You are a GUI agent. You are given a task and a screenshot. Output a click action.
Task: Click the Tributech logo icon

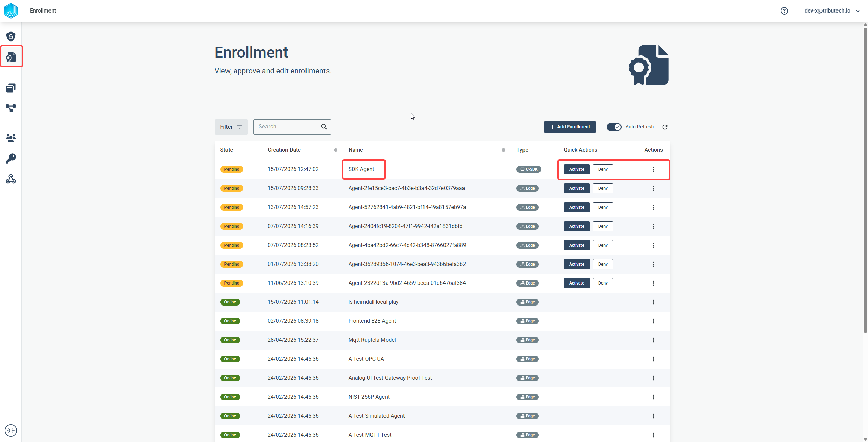click(x=11, y=11)
